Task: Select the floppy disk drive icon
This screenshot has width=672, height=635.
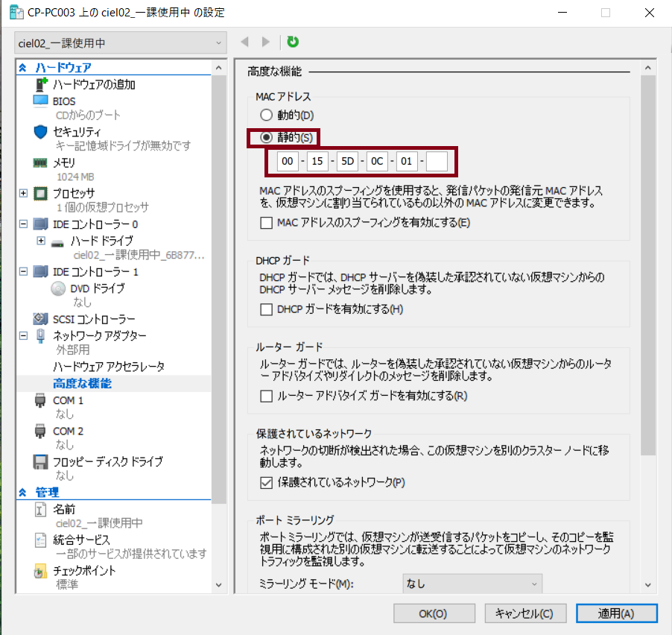Action: [x=40, y=462]
